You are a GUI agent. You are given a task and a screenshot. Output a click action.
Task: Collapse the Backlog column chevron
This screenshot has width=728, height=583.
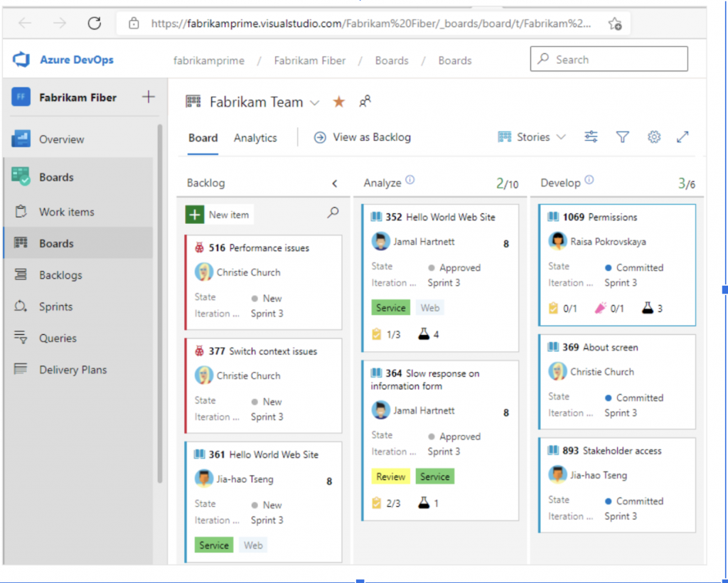click(x=335, y=184)
